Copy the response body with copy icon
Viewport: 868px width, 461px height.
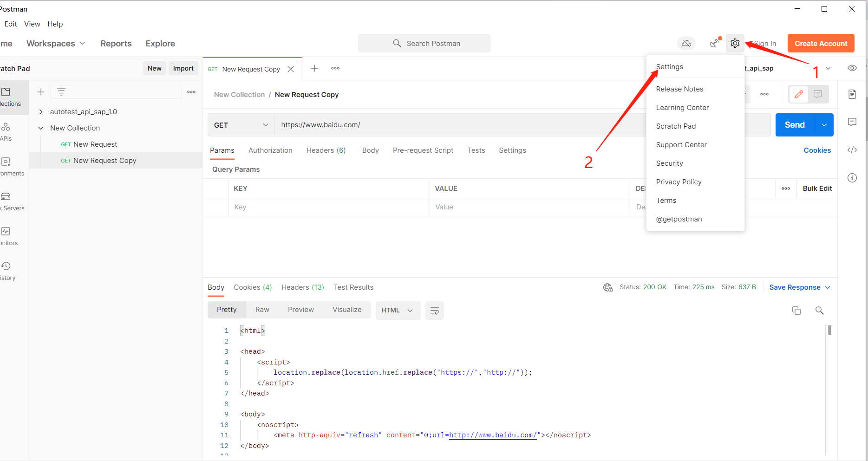click(796, 311)
